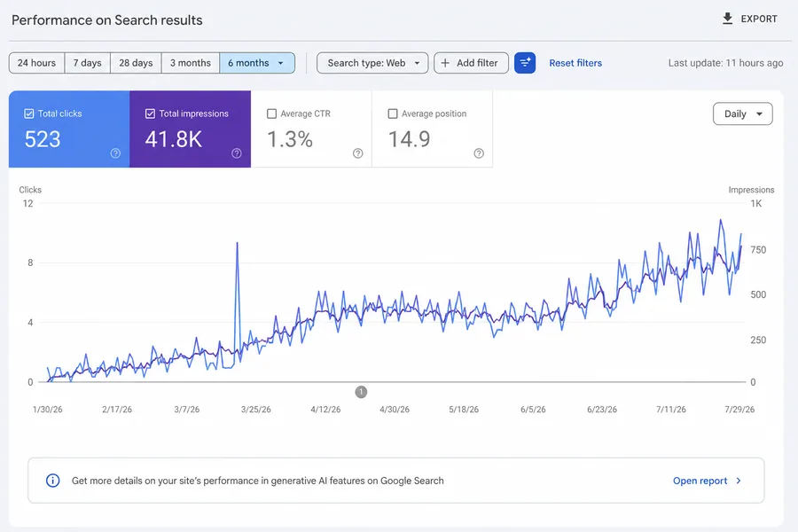
Task: Click the plus icon on Add filter
Action: [445, 63]
